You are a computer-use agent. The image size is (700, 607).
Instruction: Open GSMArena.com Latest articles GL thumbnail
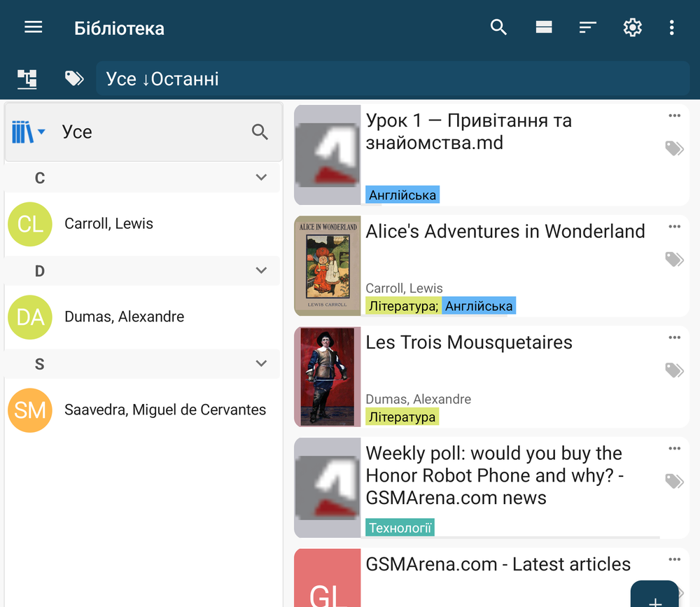(327, 578)
